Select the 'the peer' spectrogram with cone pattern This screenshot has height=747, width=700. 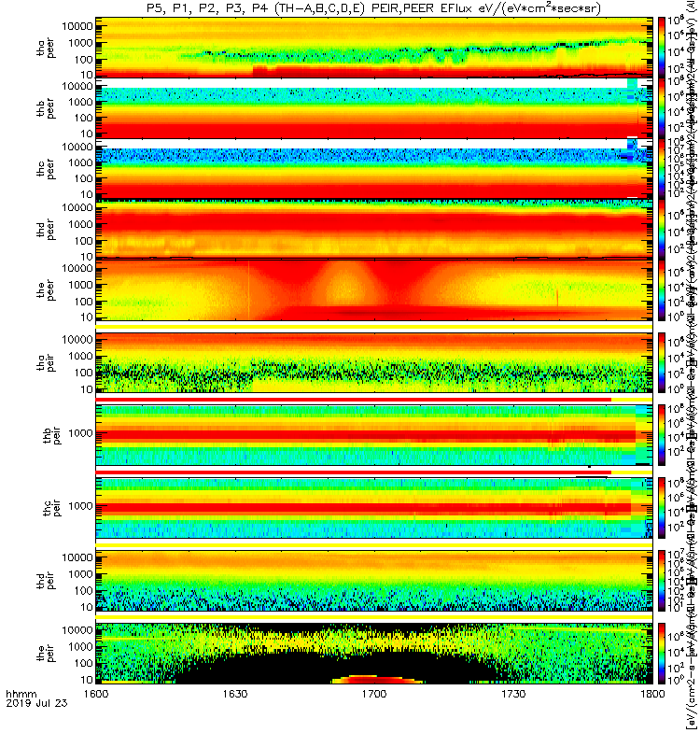point(374,290)
